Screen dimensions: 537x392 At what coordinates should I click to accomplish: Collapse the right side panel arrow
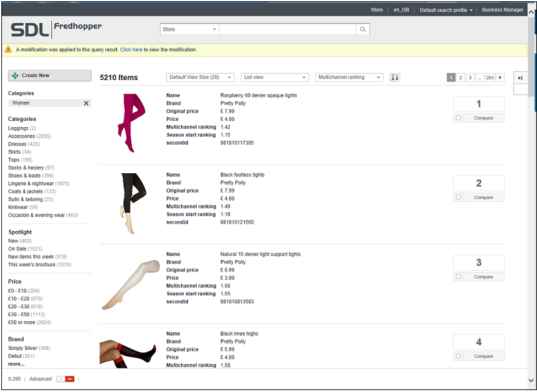click(x=520, y=78)
